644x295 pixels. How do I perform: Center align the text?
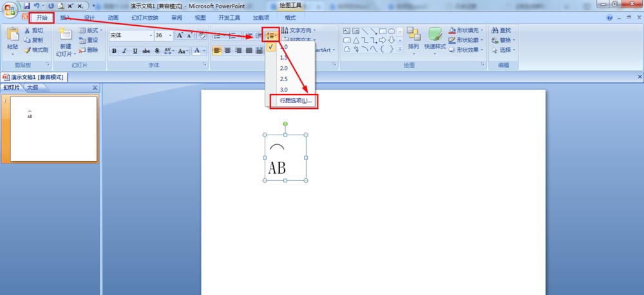coord(227,50)
